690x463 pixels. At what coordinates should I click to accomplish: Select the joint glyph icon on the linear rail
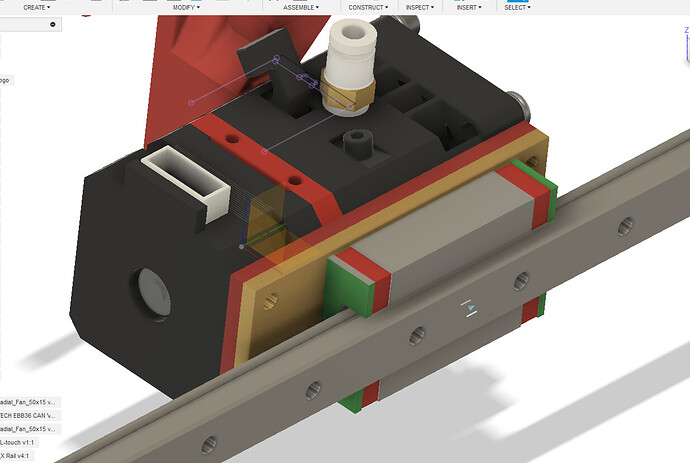[x=469, y=309]
